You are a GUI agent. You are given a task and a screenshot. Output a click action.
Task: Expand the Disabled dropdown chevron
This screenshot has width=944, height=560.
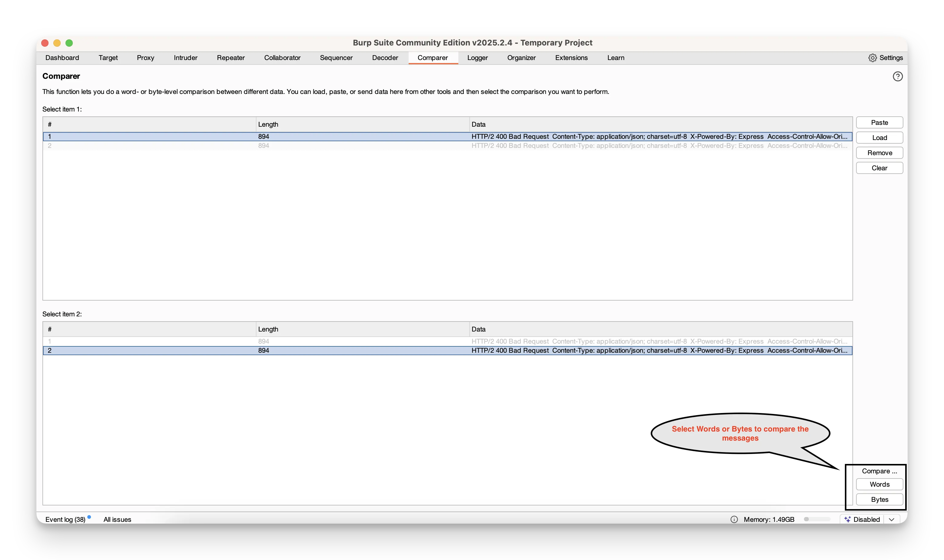[x=891, y=519]
